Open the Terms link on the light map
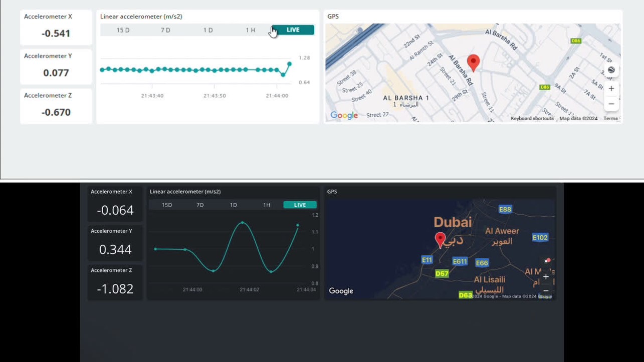 610,119
